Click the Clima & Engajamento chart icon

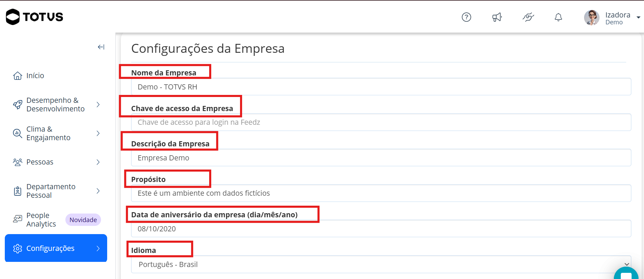click(17, 133)
